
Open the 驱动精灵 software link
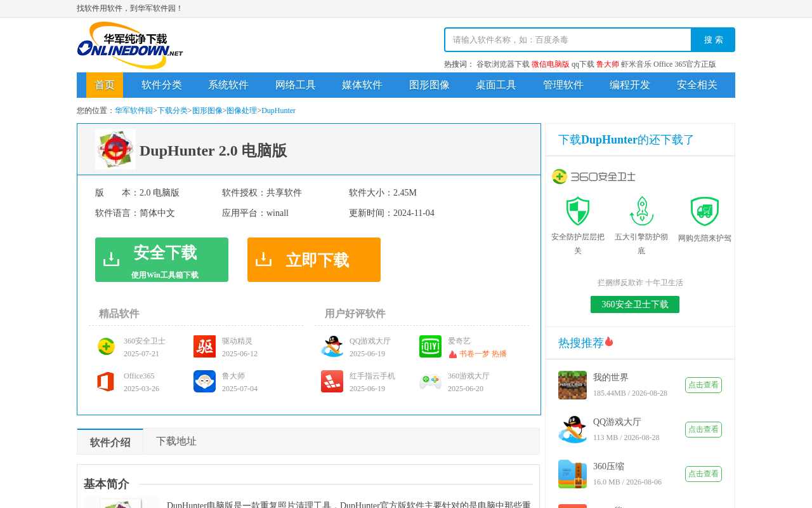coord(237,341)
